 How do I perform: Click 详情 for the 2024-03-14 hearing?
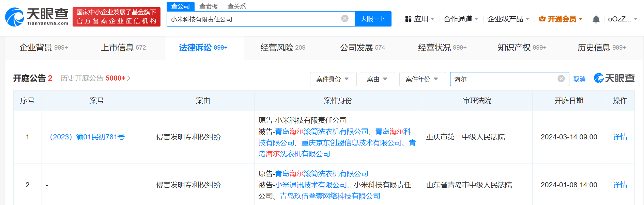click(x=620, y=137)
